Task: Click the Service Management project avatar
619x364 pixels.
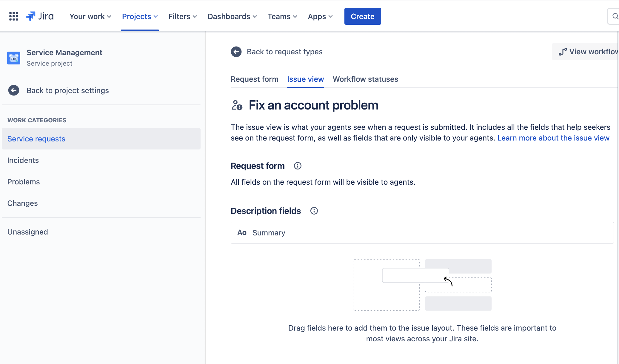Action: (14, 58)
